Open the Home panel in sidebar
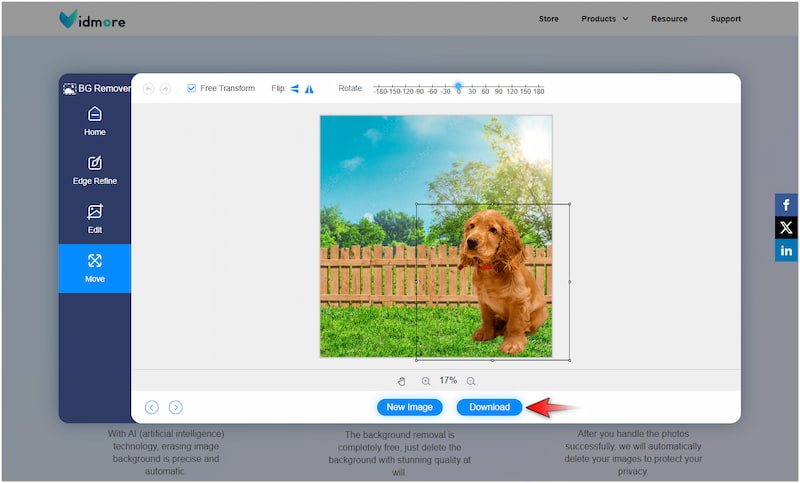 [94, 120]
